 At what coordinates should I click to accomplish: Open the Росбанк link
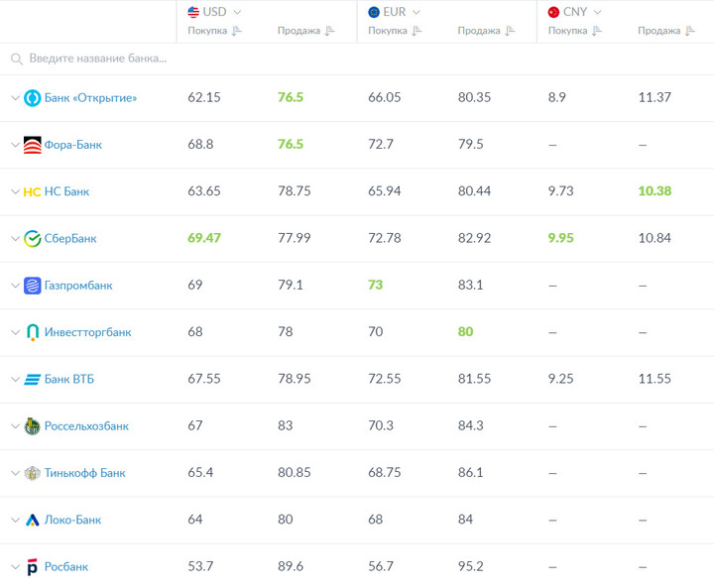click(x=66, y=567)
